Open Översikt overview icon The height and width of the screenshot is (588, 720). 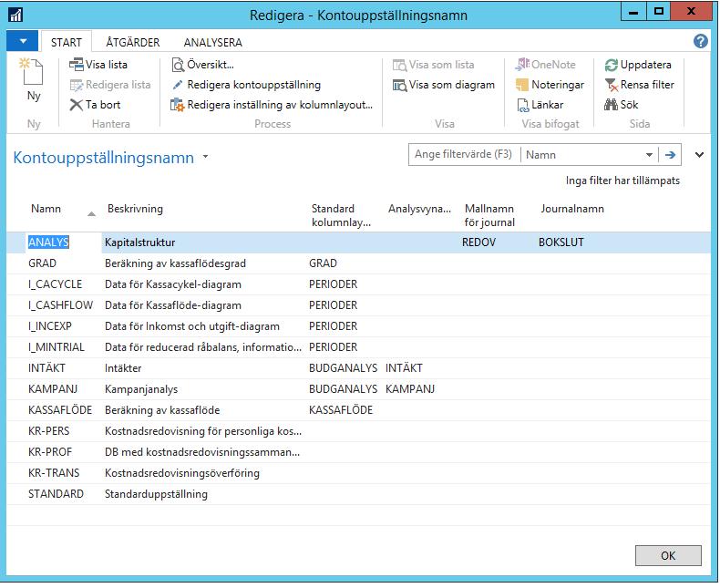coord(178,65)
